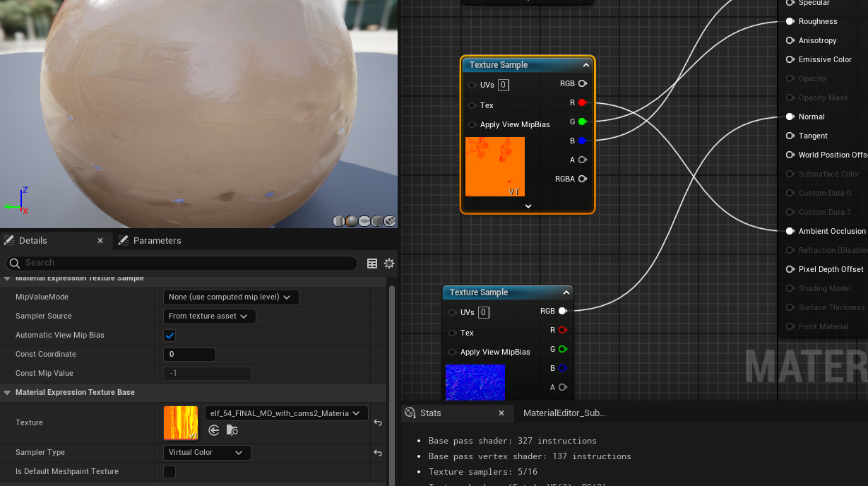Use selected custom mesh for preview
This screenshot has height=486, width=868.
point(390,221)
